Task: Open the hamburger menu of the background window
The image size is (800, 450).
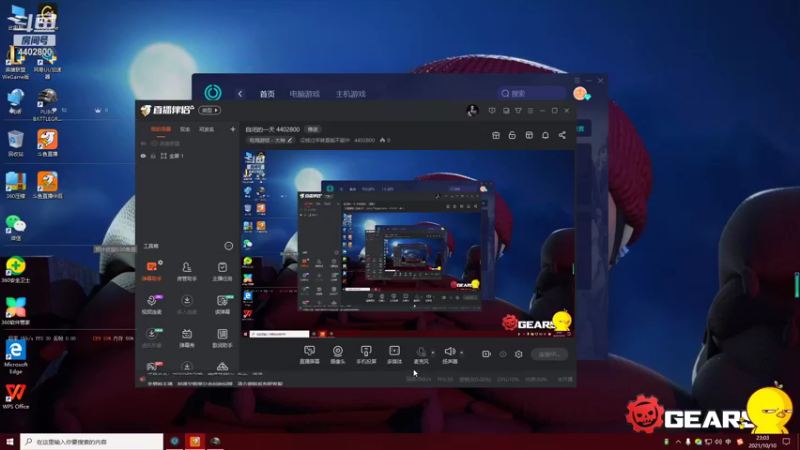Action: tap(577, 81)
